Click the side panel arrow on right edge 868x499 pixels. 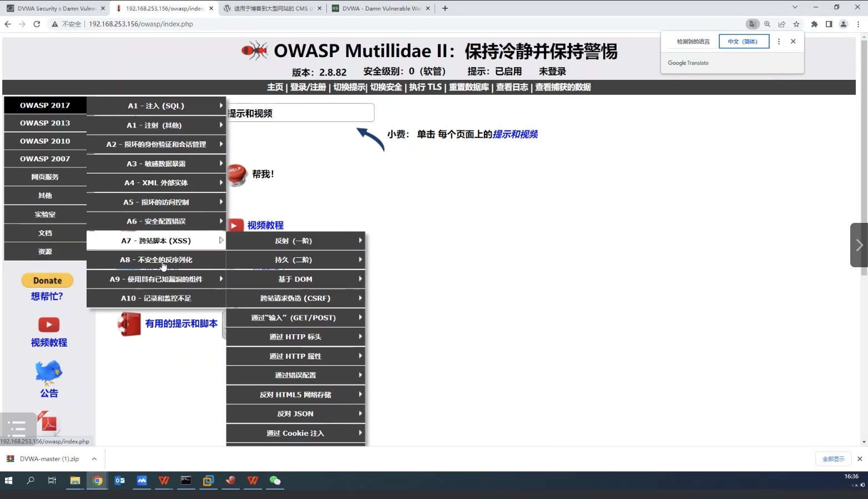tap(859, 245)
